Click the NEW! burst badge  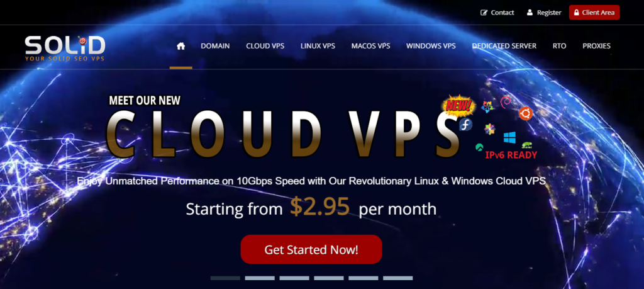click(x=458, y=106)
